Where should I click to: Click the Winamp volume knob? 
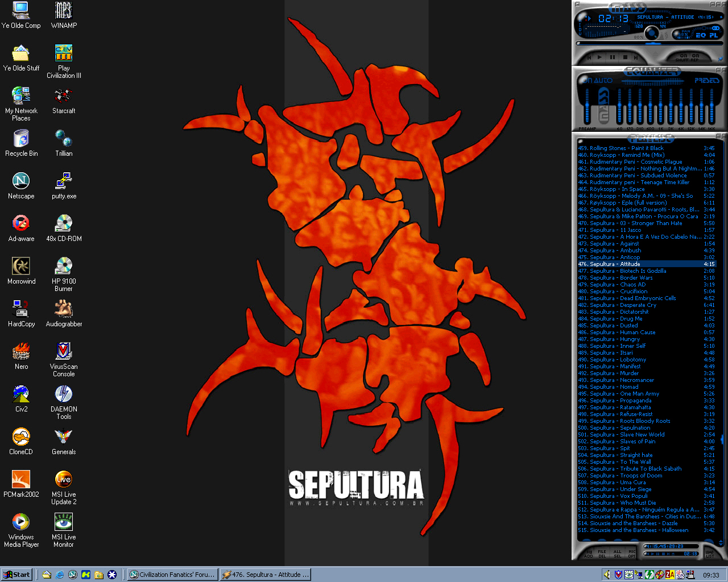pyautogui.click(x=652, y=32)
